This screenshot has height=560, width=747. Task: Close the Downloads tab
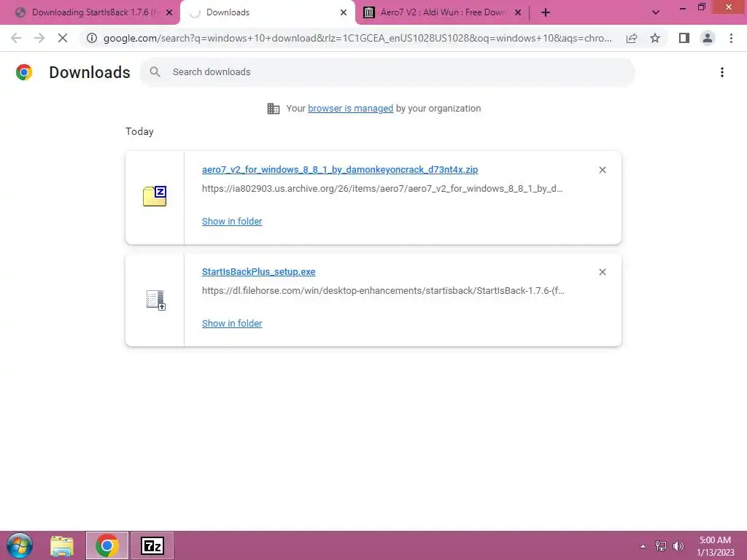click(344, 13)
